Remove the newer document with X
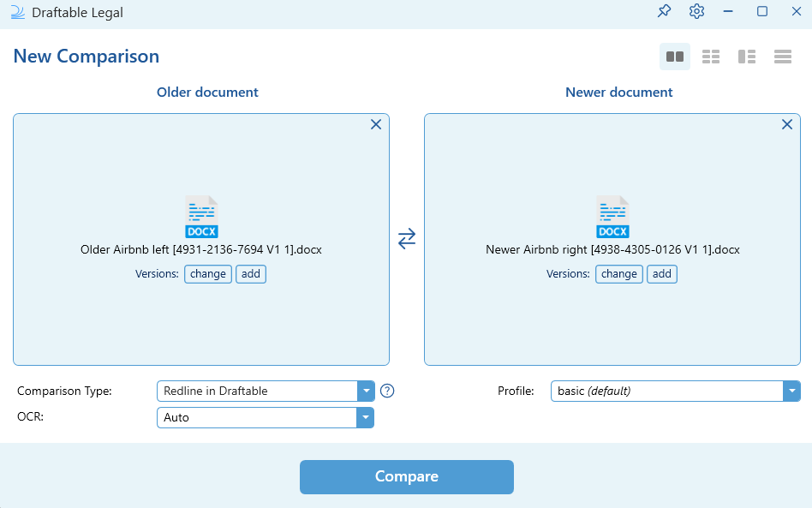This screenshot has height=508, width=812. (787, 124)
